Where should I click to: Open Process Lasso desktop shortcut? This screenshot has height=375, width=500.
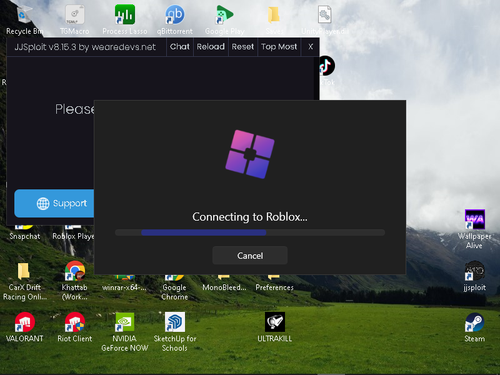click(x=125, y=19)
